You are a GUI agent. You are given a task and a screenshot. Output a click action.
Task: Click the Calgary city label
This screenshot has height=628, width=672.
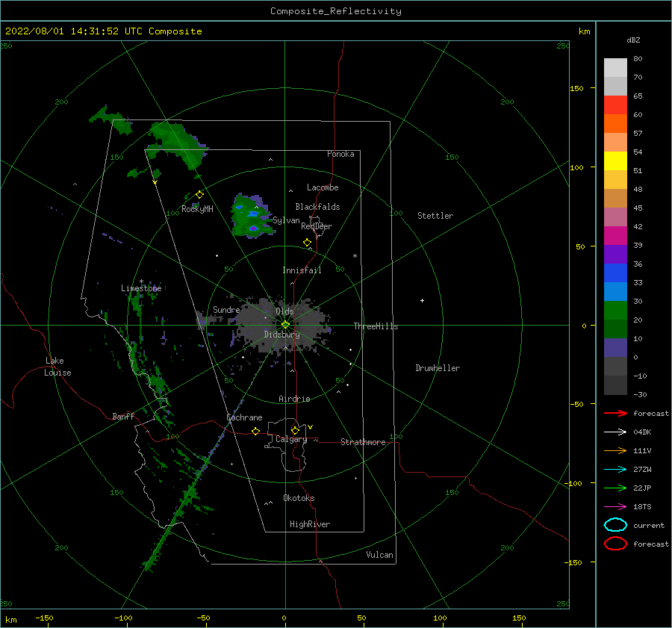[291, 439]
